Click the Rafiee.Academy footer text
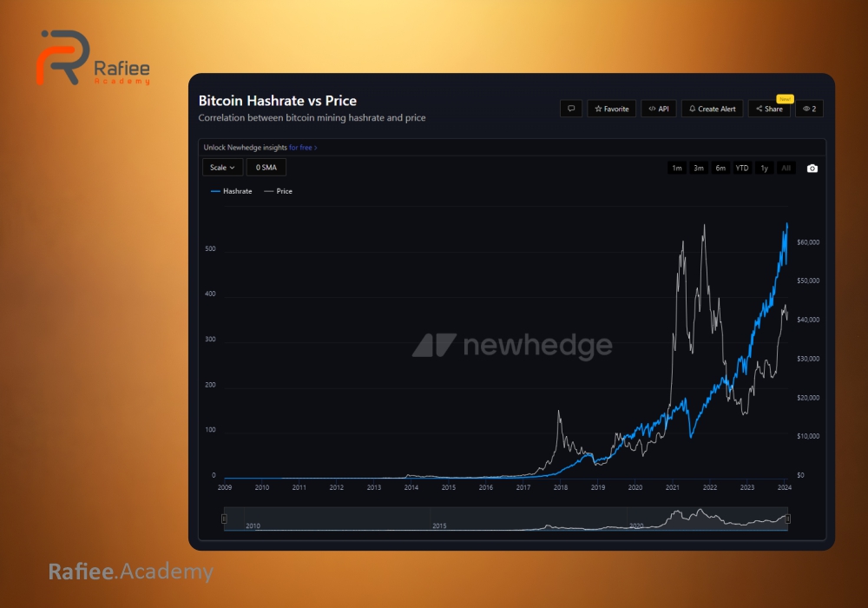 [131, 572]
